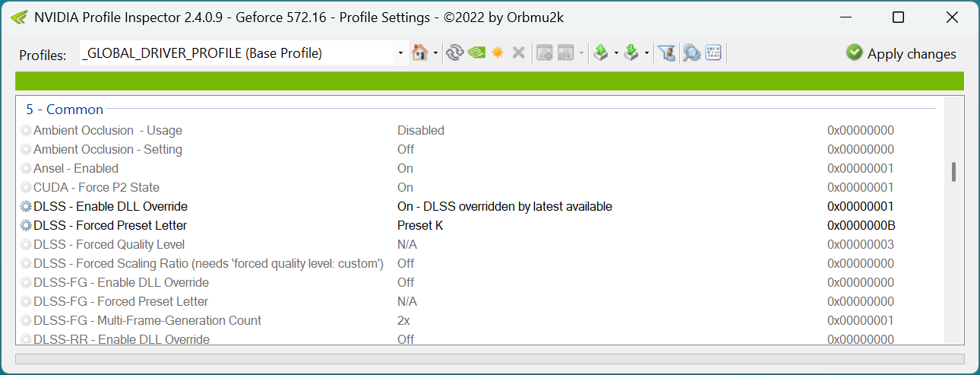Click the funnel filter profiles icon
This screenshot has height=375, width=980.
[666, 53]
